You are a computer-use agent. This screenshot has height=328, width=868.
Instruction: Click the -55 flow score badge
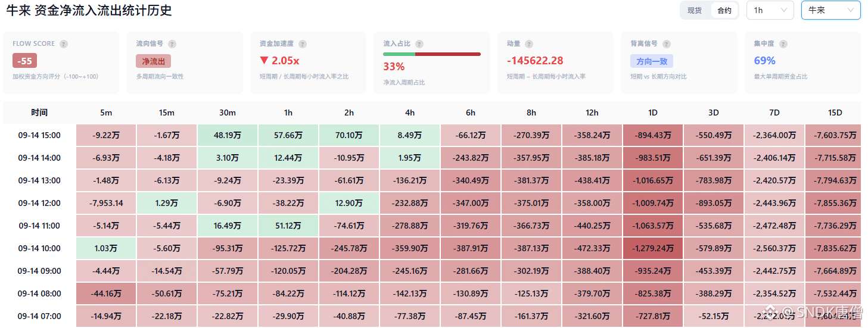[25, 61]
